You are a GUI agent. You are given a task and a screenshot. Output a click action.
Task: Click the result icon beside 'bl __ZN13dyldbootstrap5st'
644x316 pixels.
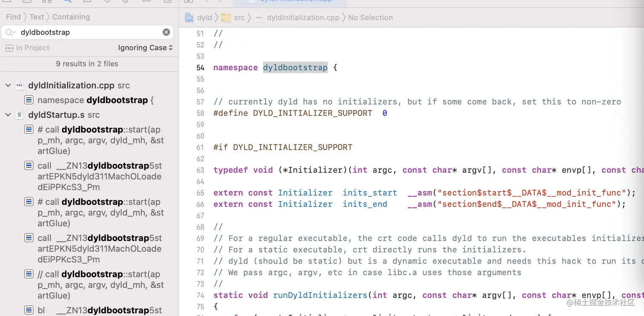(29, 310)
